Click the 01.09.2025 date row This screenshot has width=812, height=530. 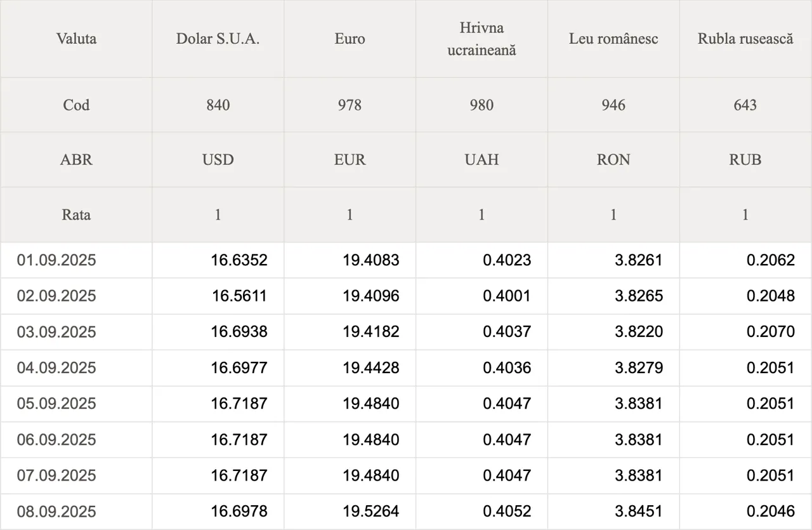click(x=406, y=260)
